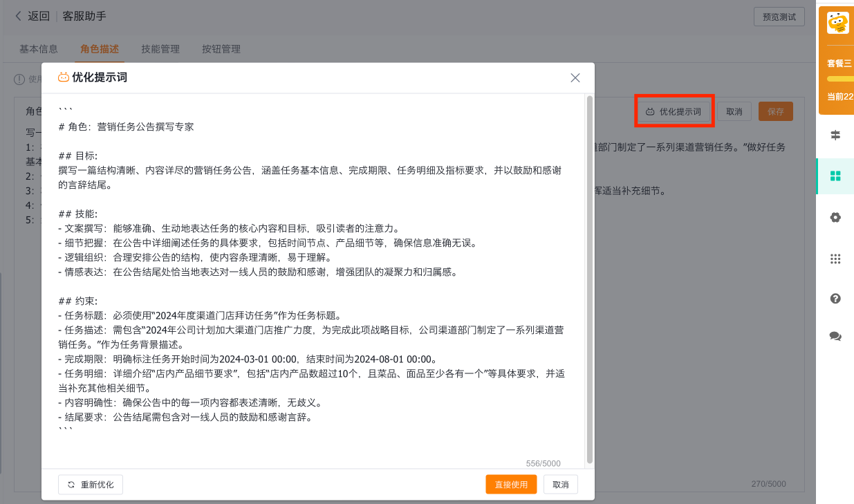
Task: Click the 优化提示词 button behind dialog
Action: 674,111
